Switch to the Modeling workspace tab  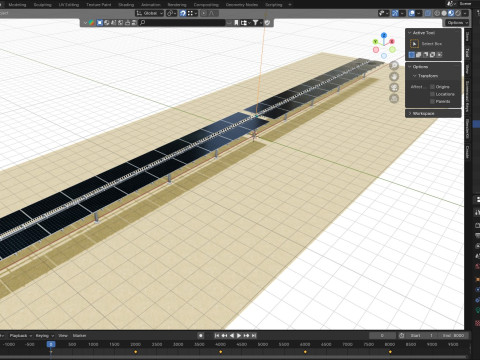click(x=17, y=5)
